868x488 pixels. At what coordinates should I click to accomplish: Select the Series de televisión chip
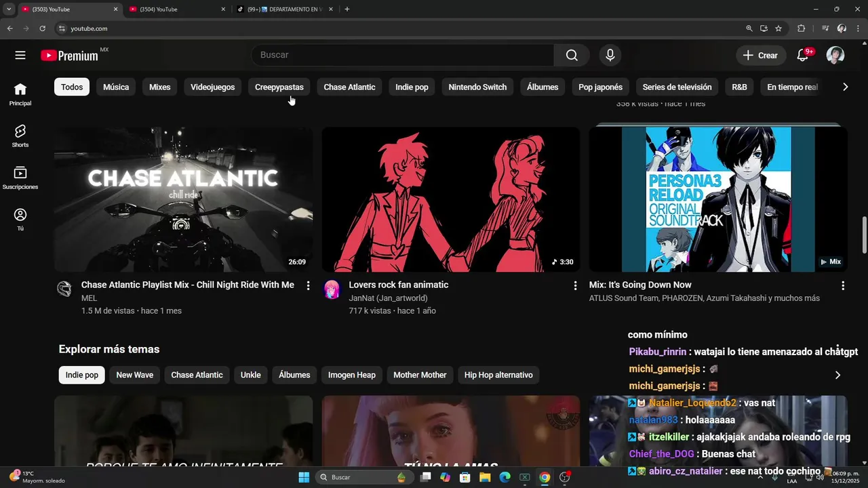coord(677,87)
